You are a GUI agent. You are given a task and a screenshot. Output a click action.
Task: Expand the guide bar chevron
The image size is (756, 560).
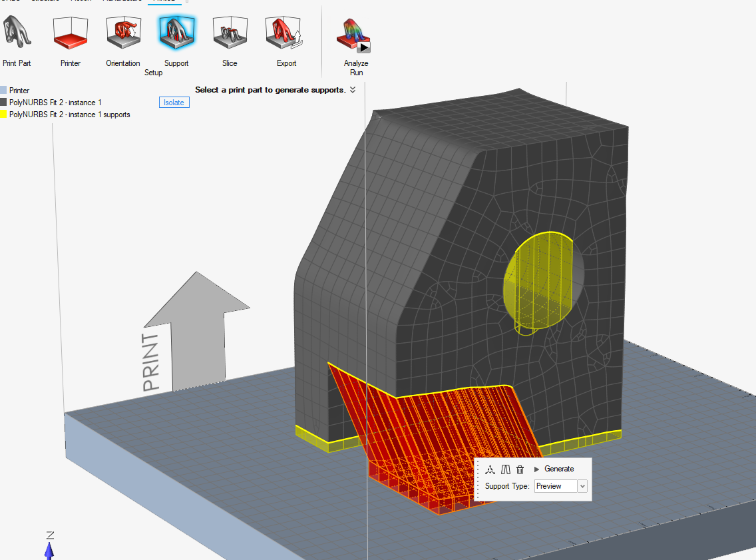[353, 90]
